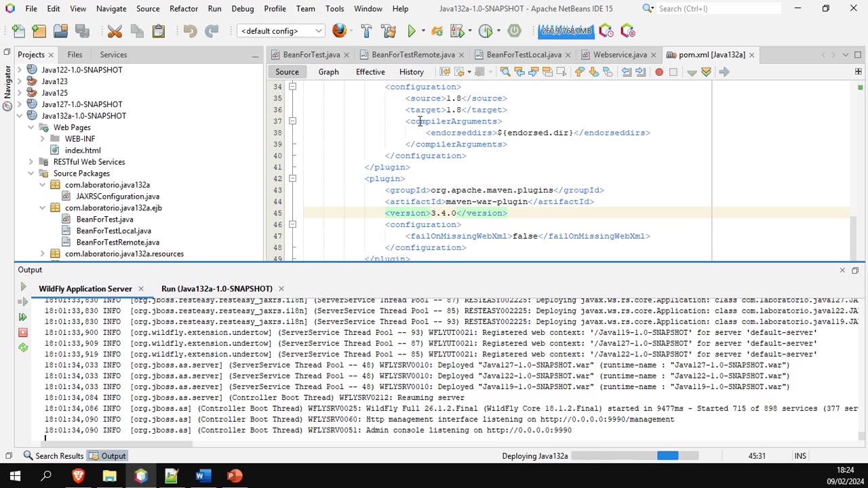Open the default config combo box
The width and height of the screenshot is (868, 488).
coord(280,31)
